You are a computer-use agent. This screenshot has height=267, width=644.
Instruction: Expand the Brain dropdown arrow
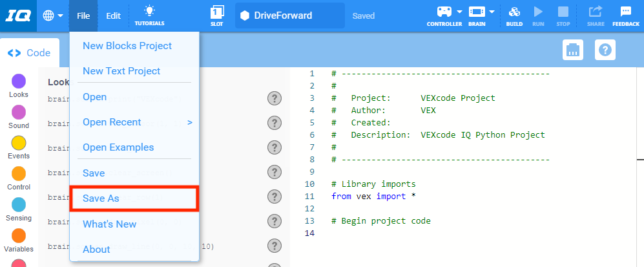492,12
